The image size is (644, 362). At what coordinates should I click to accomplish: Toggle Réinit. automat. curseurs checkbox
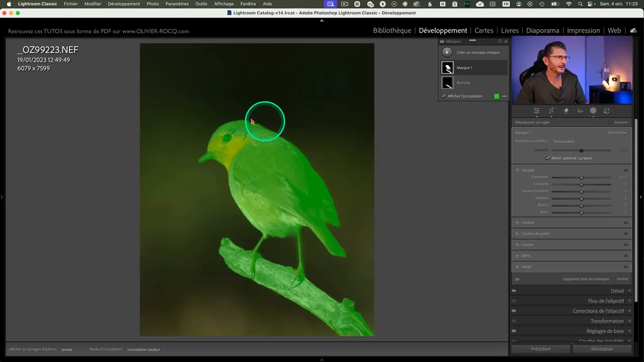tap(547, 158)
